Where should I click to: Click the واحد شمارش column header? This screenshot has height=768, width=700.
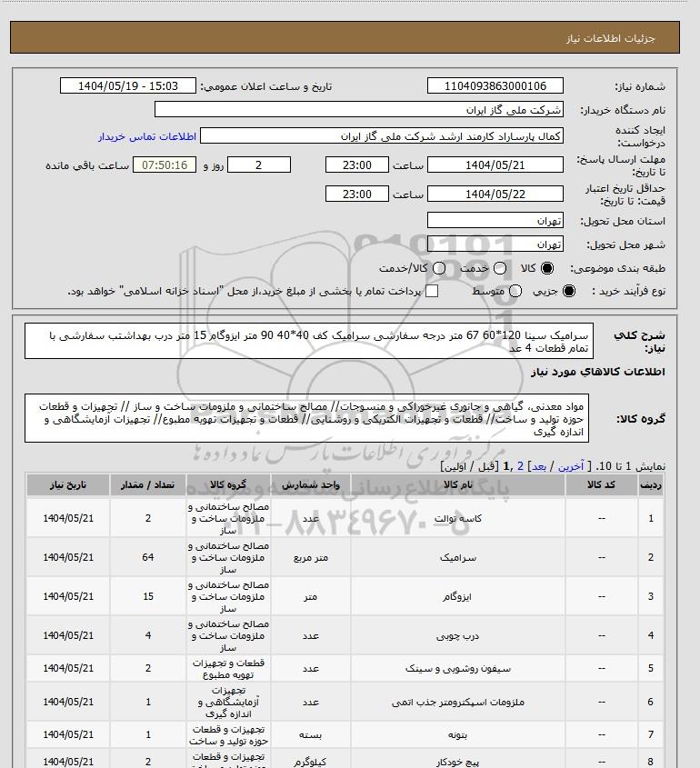[311, 485]
